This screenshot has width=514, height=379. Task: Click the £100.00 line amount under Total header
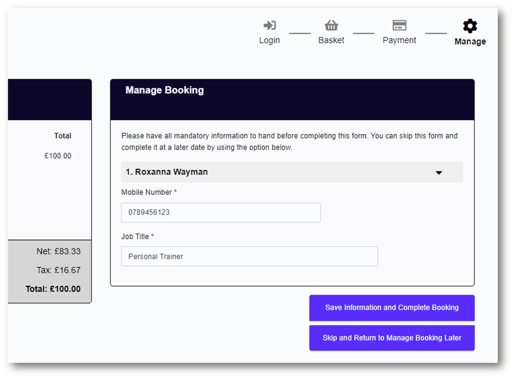click(x=58, y=156)
